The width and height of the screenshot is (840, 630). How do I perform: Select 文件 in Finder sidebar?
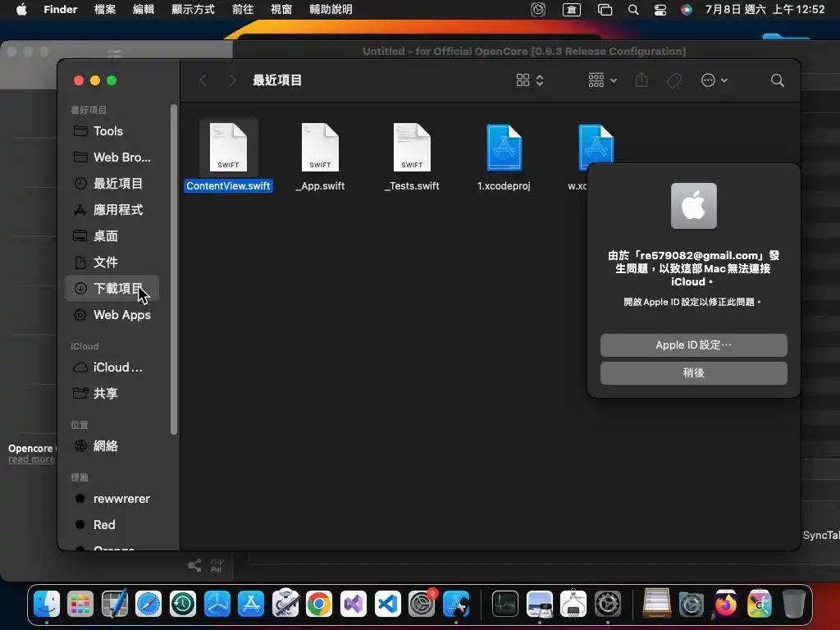[112, 262]
